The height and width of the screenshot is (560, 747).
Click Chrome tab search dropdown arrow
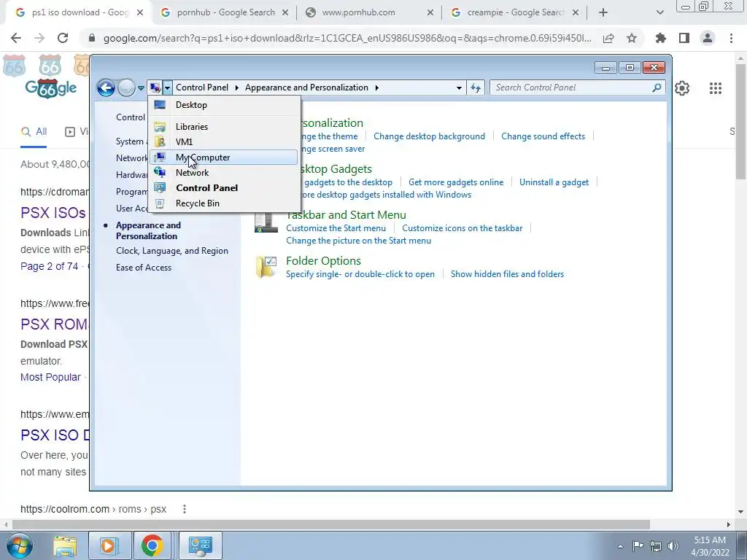(659, 13)
